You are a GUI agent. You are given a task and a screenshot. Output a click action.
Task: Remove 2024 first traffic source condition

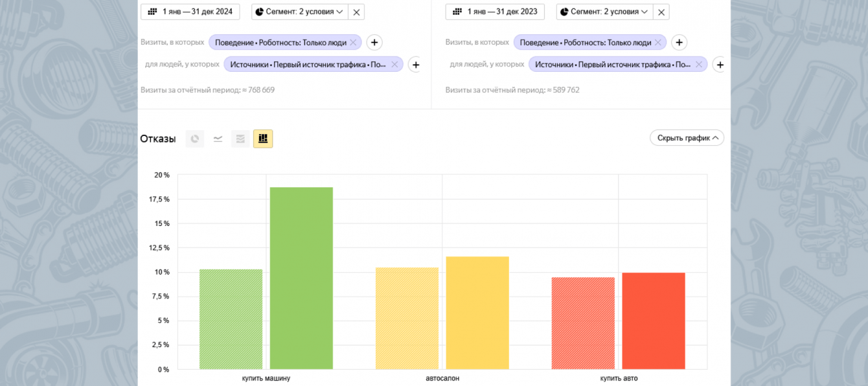click(394, 65)
